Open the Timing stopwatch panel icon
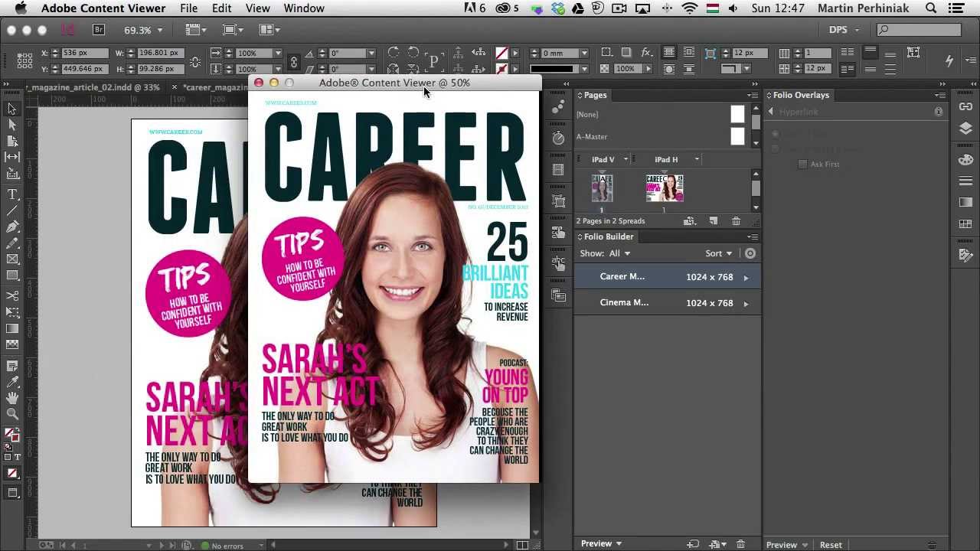Viewport: 980px width, 551px height. (x=558, y=138)
